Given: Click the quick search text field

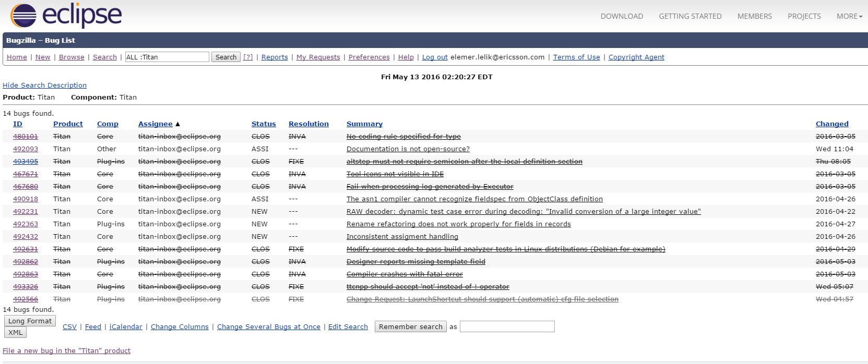Looking at the screenshot, I should click(x=167, y=57).
